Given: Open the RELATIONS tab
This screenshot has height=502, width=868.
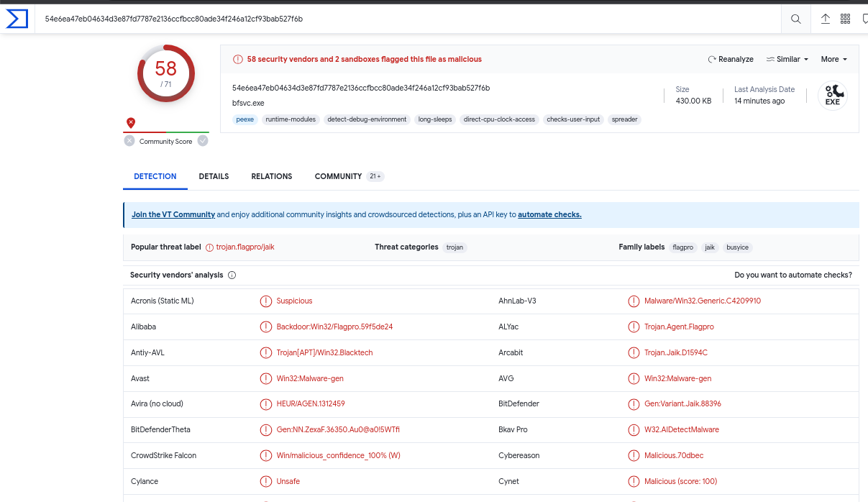Looking at the screenshot, I should tap(271, 175).
